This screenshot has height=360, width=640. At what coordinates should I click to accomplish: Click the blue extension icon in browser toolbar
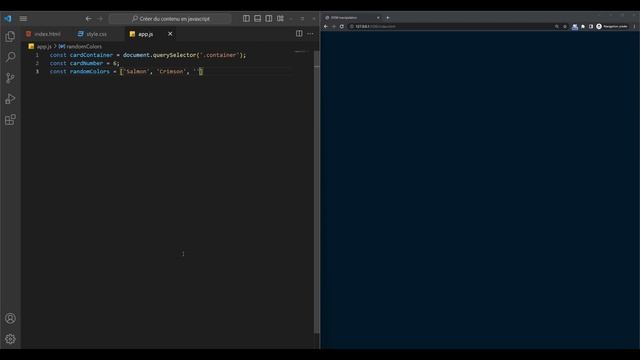coord(575,27)
